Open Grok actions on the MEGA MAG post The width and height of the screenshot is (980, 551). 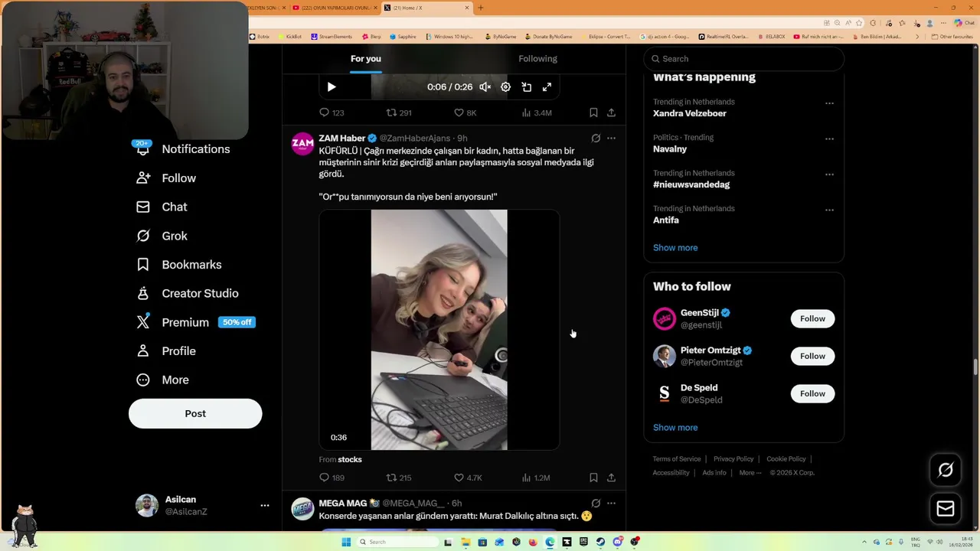pyautogui.click(x=596, y=504)
